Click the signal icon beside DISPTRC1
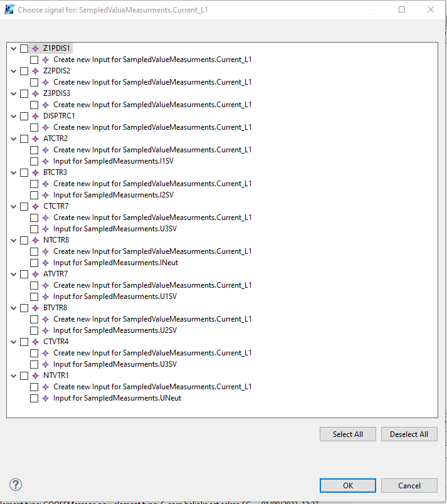Image resolution: width=447 pixels, height=504 pixels. coord(35,116)
